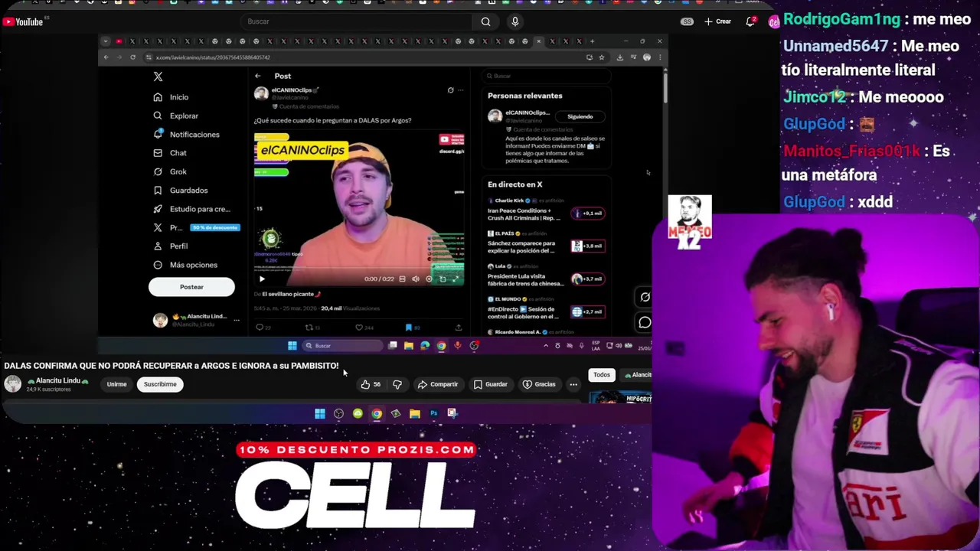Screen dimensions: 980x551
Task: Open YouTube video more actions dots
Action: click(573, 384)
